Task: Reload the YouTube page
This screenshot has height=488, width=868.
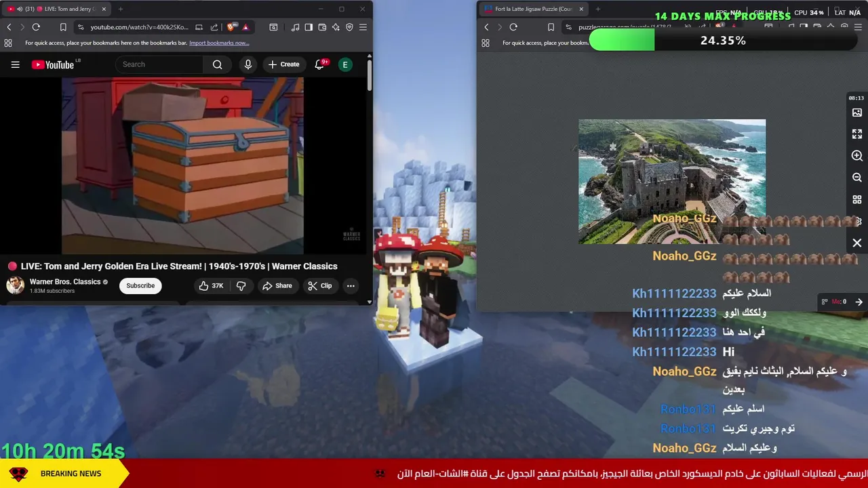Action: [36, 27]
